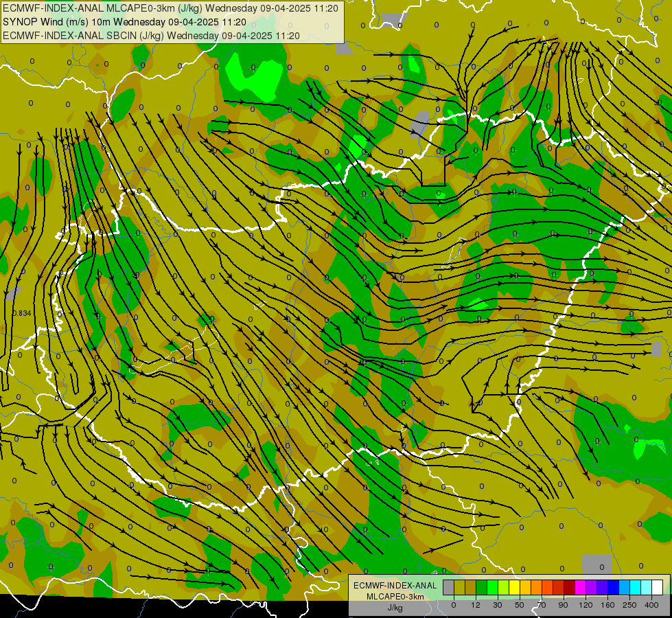Click the bright cyan legend swatch
The height and width of the screenshot is (618, 672).
(636, 587)
